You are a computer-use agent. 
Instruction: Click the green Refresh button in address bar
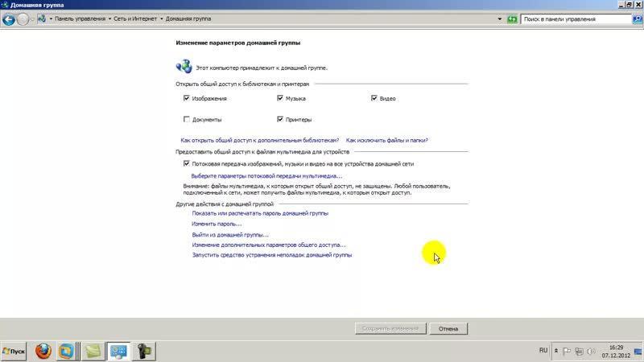pyautogui.click(x=511, y=19)
